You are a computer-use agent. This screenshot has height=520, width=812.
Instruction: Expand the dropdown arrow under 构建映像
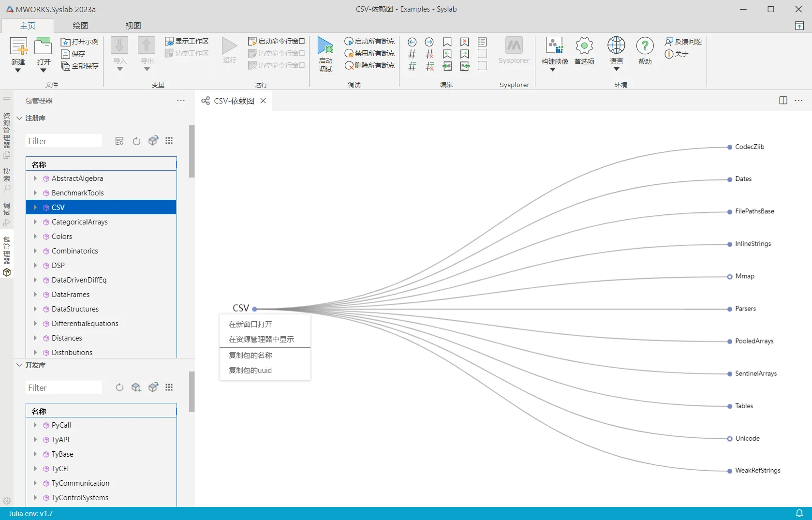coord(552,70)
